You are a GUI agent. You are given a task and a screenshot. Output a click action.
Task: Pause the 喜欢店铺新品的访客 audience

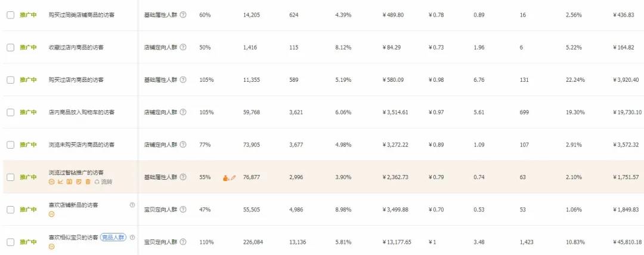pyautogui.click(x=51, y=214)
